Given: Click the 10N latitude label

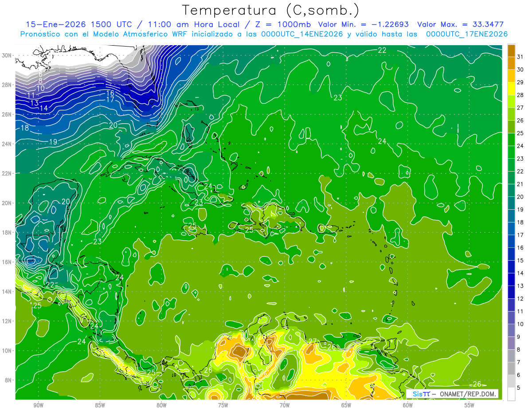Looking at the screenshot, I should click(7, 350).
